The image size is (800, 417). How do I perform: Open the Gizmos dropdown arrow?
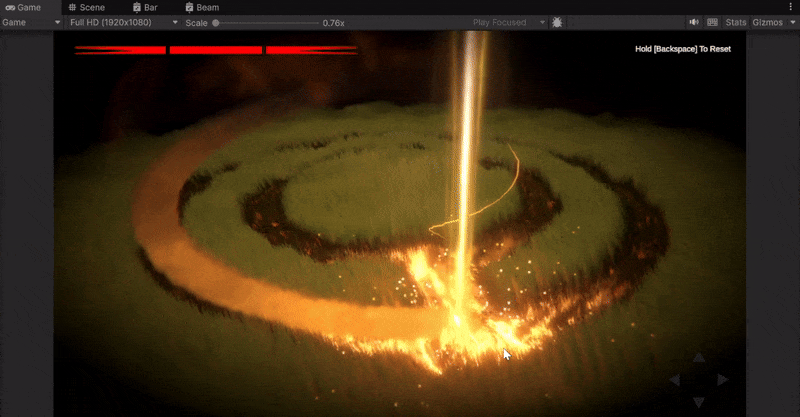(792, 22)
